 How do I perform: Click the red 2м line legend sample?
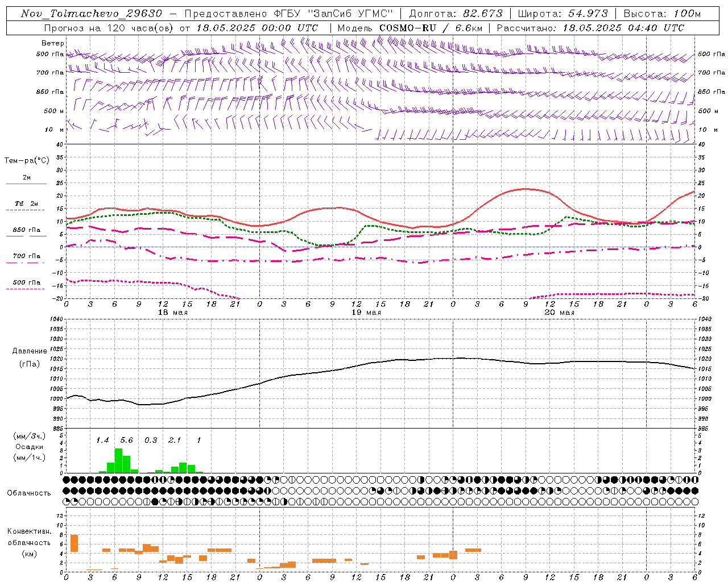click(26, 184)
